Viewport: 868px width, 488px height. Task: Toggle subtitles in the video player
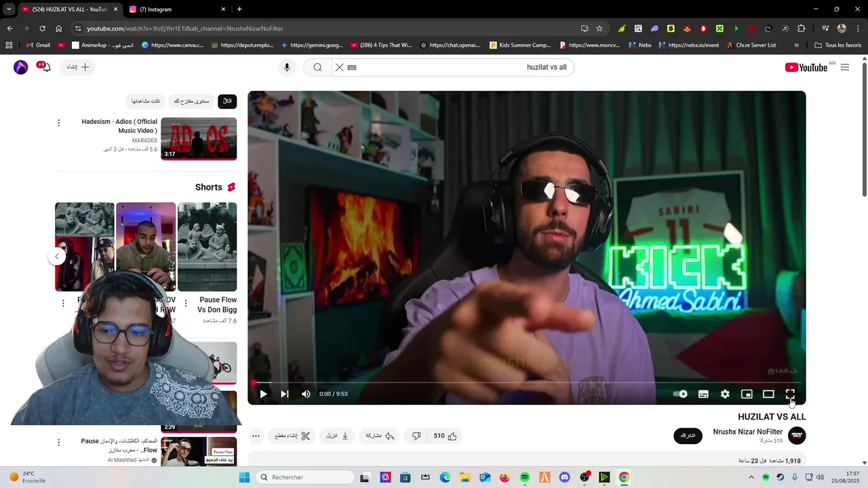click(703, 394)
